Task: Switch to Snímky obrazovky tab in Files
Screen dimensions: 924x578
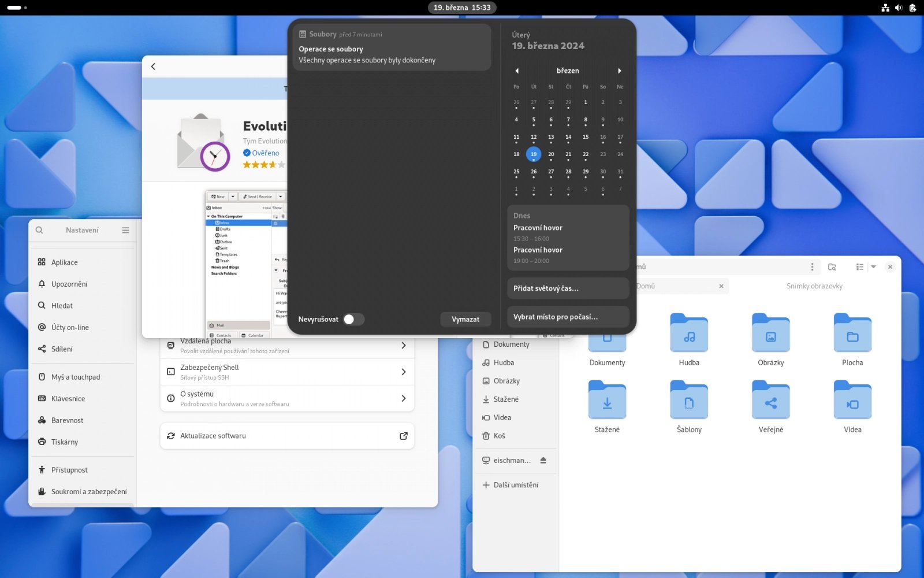Action: (x=814, y=286)
